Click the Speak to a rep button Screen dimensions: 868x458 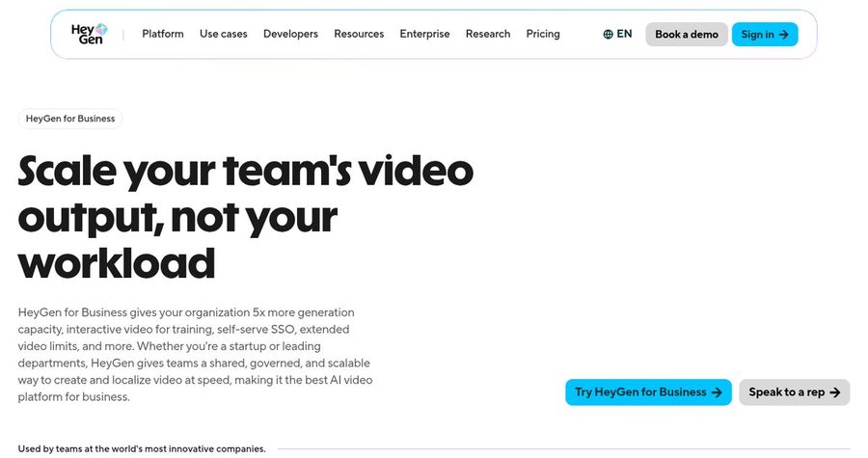click(795, 392)
